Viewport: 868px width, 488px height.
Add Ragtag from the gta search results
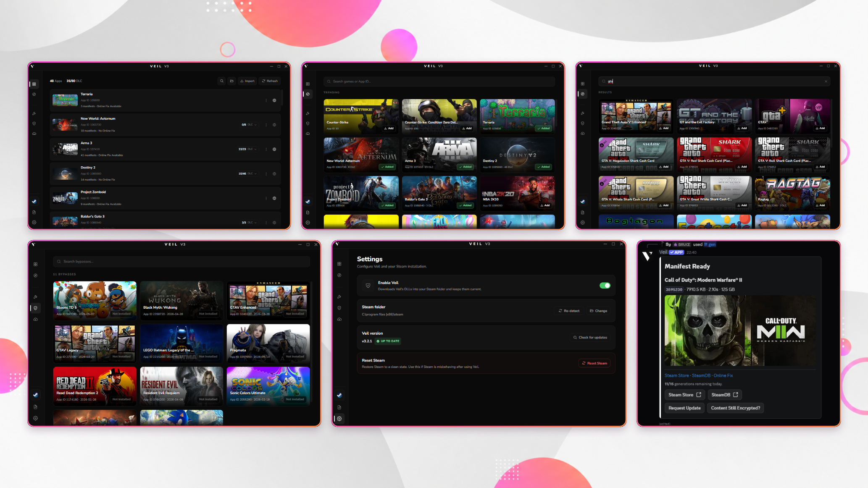[x=820, y=205]
